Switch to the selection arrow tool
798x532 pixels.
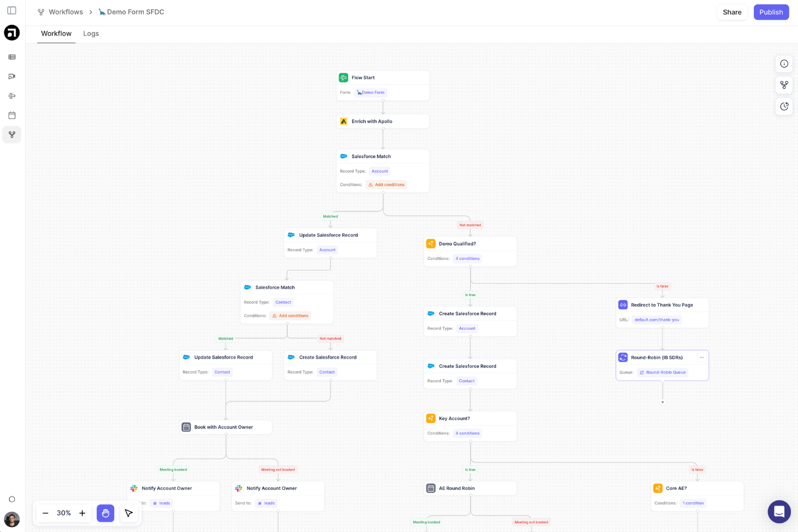(128, 513)
